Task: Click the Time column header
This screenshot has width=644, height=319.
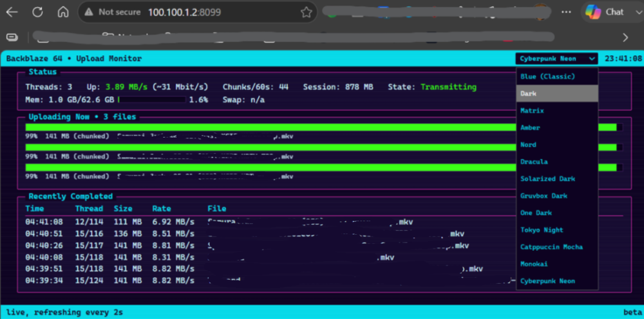Action: point(35,209)
